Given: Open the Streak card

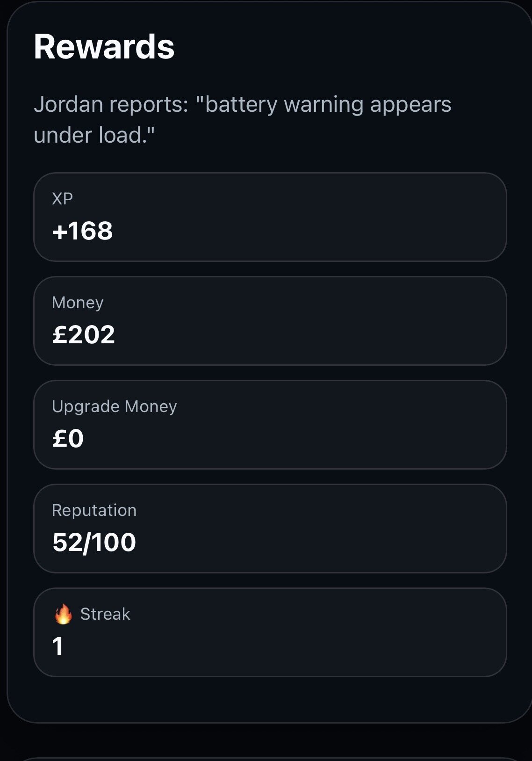Looking at the screenshot, I should pyautogui.click(x=270, y=632).
